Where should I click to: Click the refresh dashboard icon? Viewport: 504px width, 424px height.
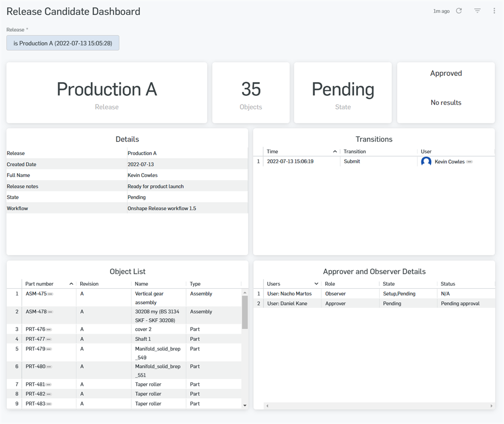coord(459,11)
